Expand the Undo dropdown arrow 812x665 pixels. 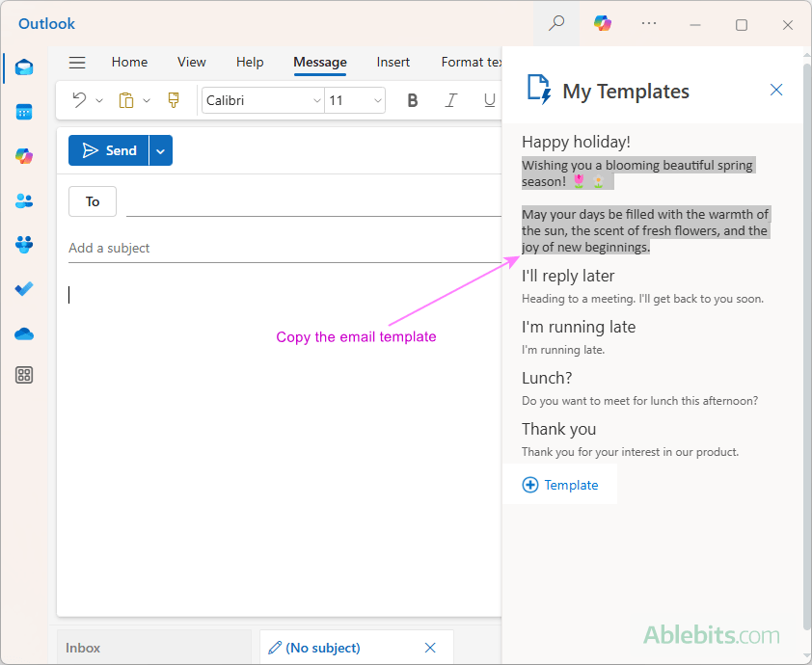(99, 100)
